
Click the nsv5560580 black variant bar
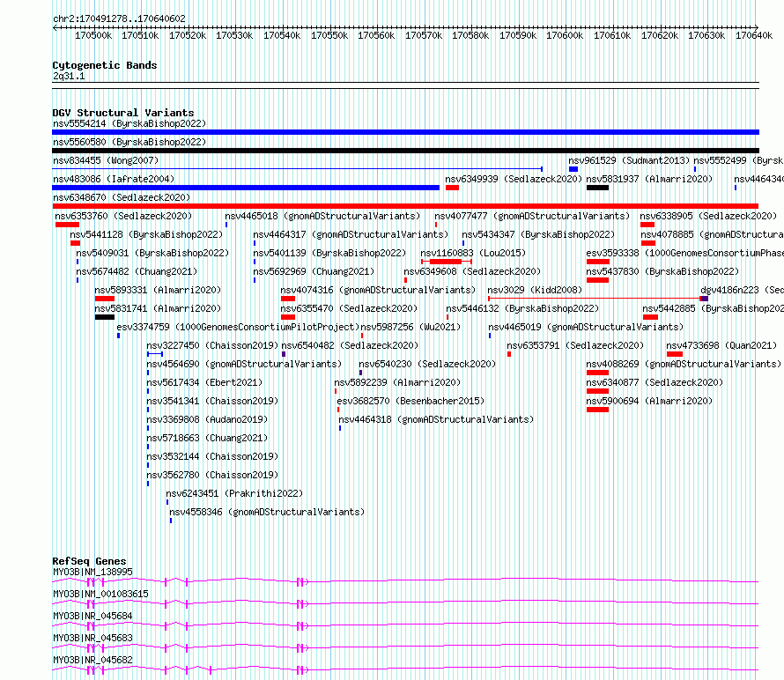pyautogui.click(x=405, y=151)
